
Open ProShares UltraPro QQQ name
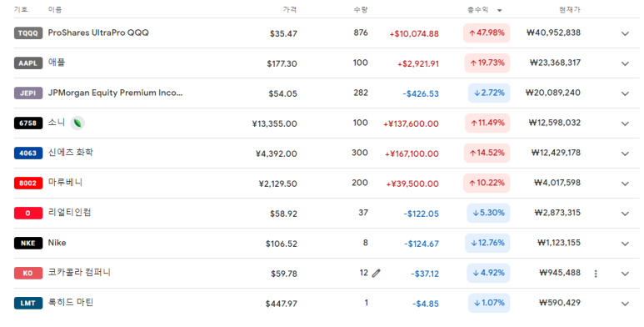pos(98,33)
